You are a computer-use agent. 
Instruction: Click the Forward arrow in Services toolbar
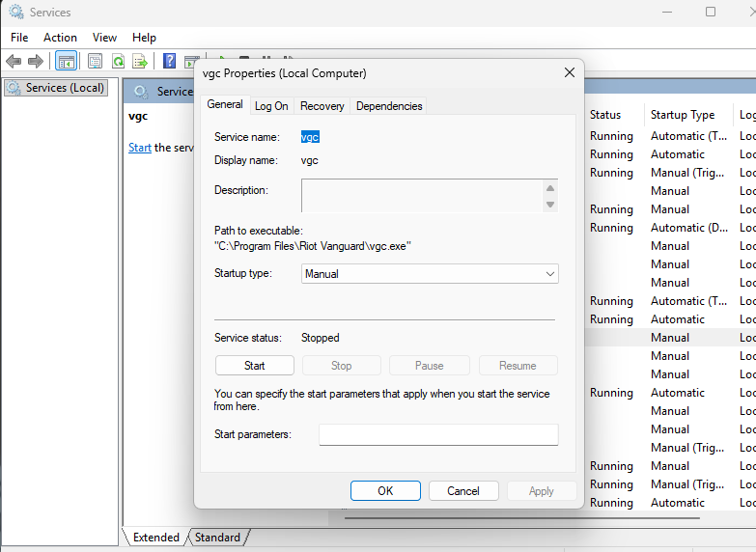point(36,61)
